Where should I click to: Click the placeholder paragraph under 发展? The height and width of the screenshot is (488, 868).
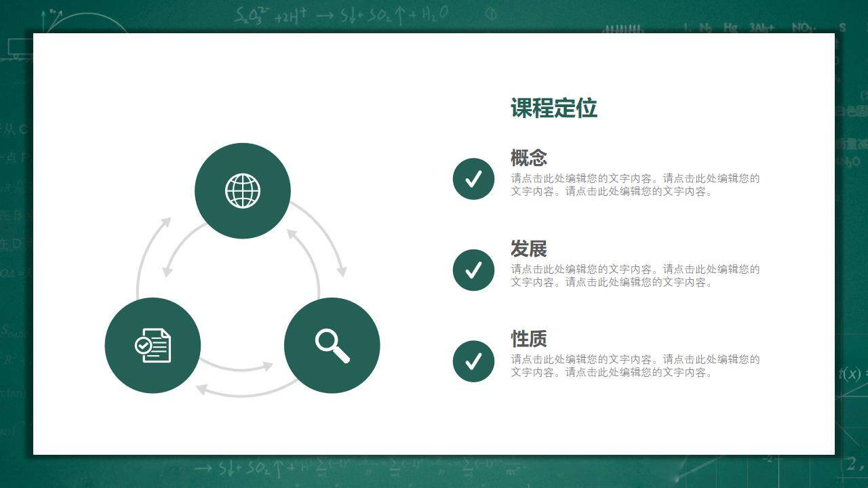tap(635, 276)
